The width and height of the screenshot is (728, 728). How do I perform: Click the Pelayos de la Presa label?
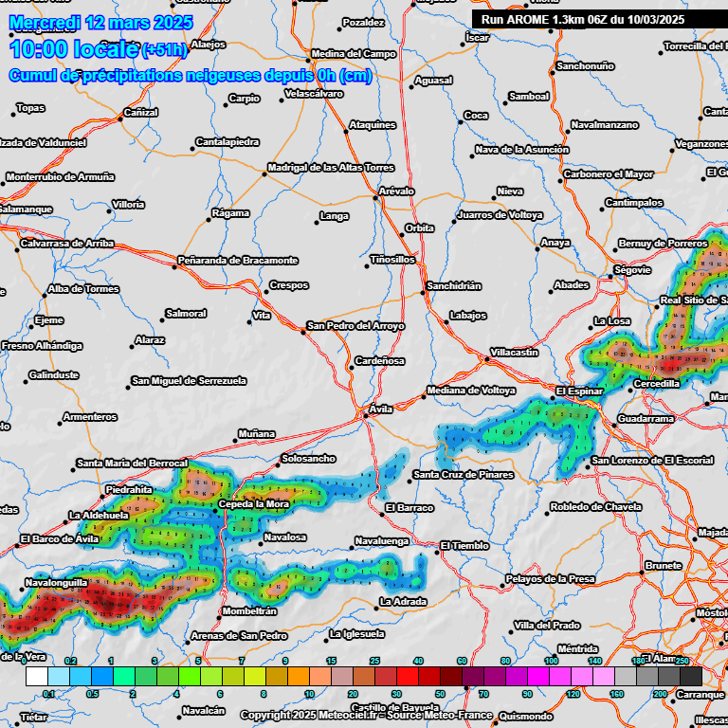(550, 579)
